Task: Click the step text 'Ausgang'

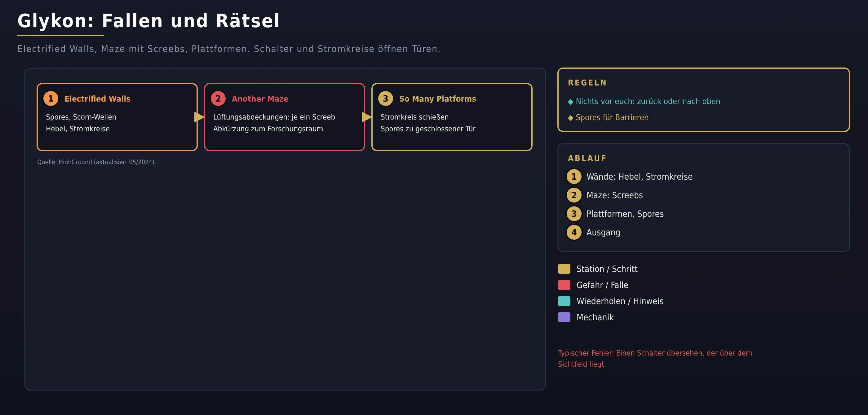Action: [x=603, y=233]
